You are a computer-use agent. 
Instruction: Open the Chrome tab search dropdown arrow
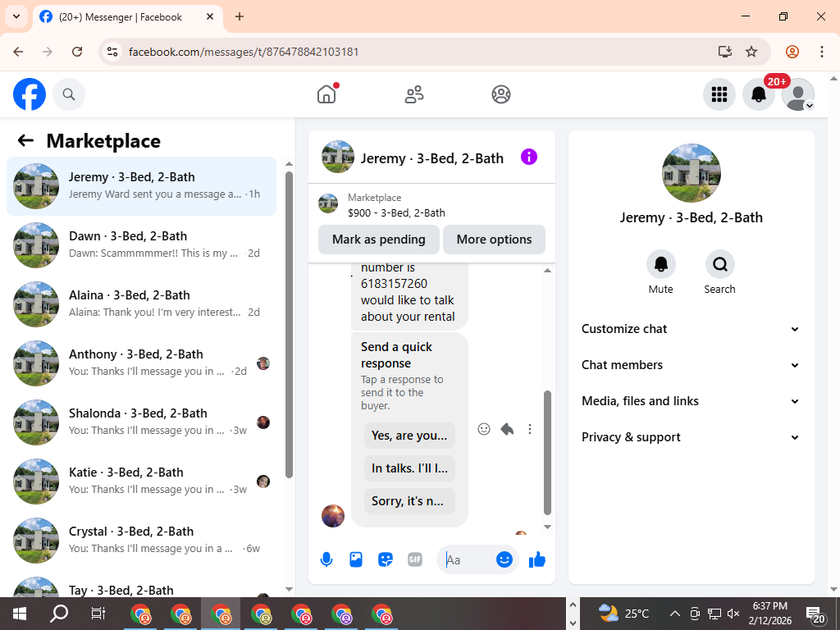click(16, 16)
